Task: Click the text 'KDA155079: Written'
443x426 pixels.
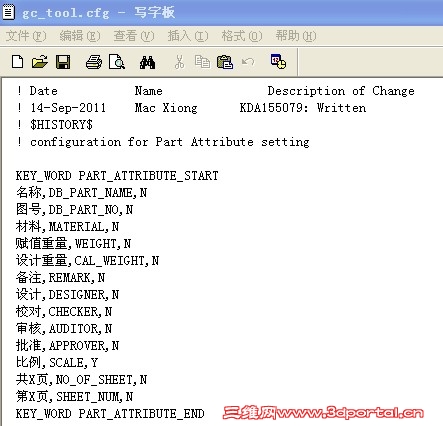Action: [303, 108]
